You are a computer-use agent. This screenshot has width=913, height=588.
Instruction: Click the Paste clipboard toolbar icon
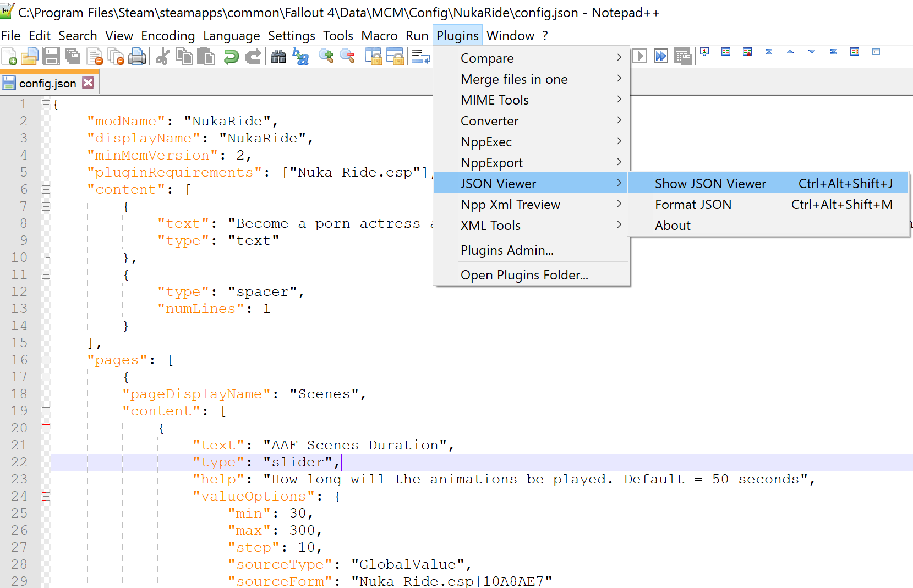point(206,57)
